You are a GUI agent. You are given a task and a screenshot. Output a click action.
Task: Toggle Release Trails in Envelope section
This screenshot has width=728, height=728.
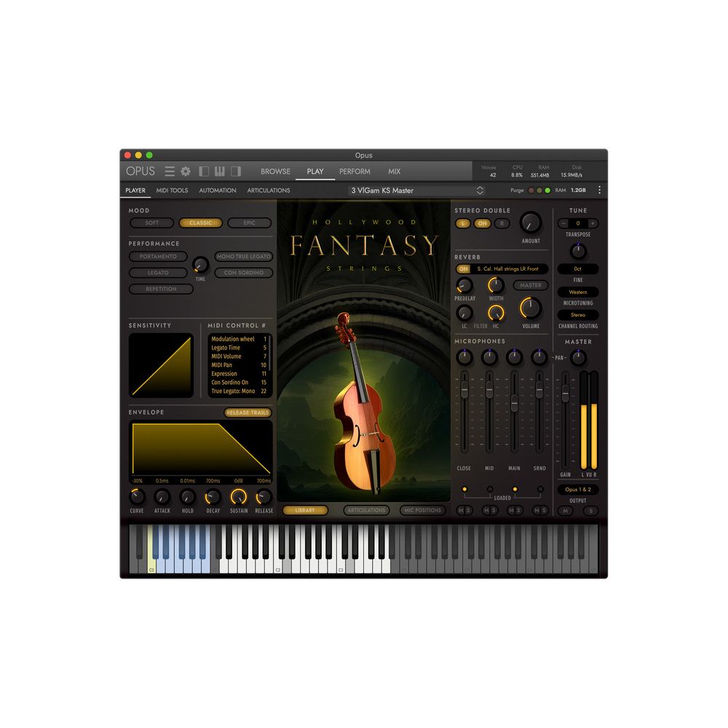coord(246,412)
